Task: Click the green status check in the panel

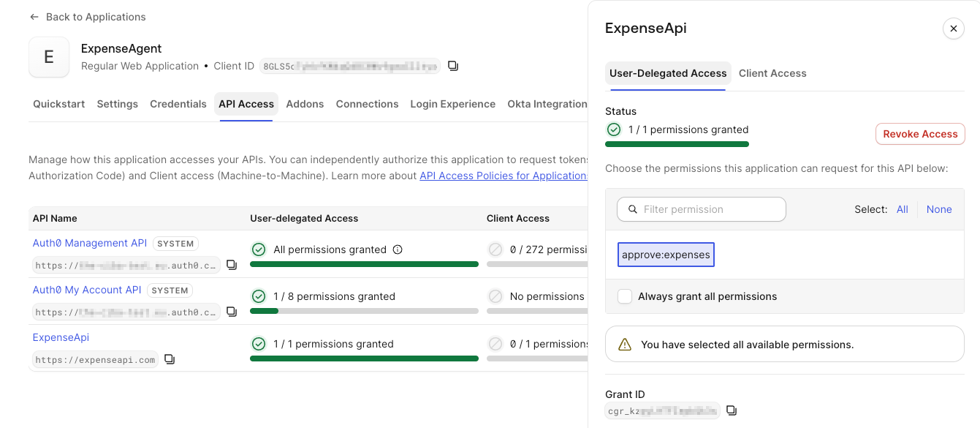Action: pyautogui.click(x=614, y=129)
